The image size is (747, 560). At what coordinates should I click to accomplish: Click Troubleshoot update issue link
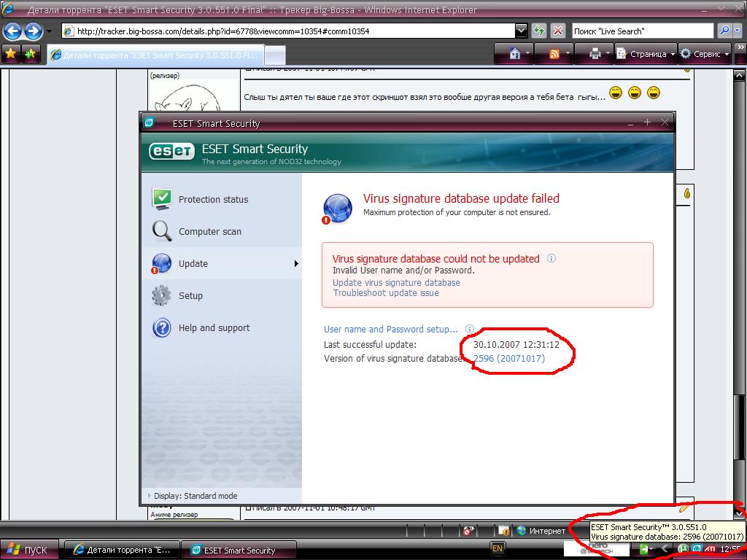[386, 293]
